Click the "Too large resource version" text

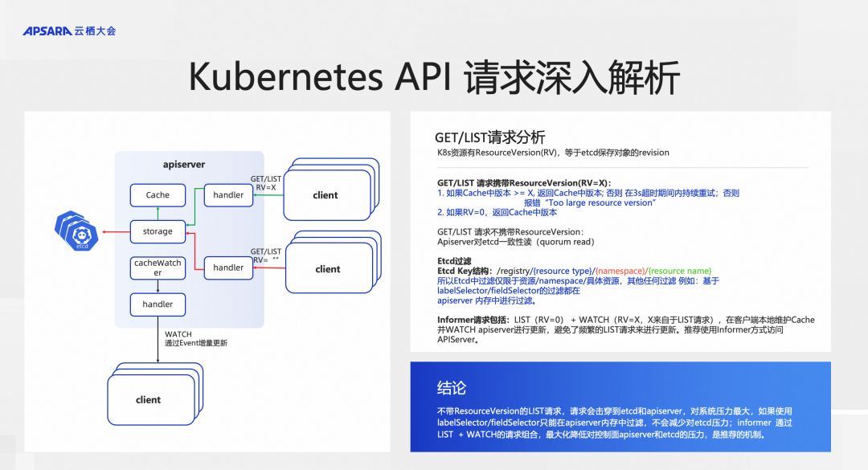click(x=600, y=202)
